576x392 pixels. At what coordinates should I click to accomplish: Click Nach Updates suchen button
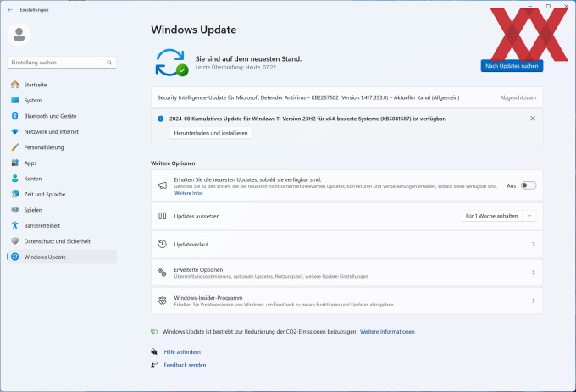(512, 66)
